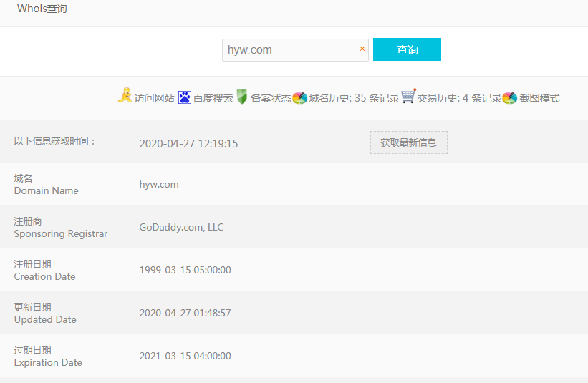This screenshot has height=383, width=588.
Task: Click the 获取最新信息 button
Action: coord(408,142)
